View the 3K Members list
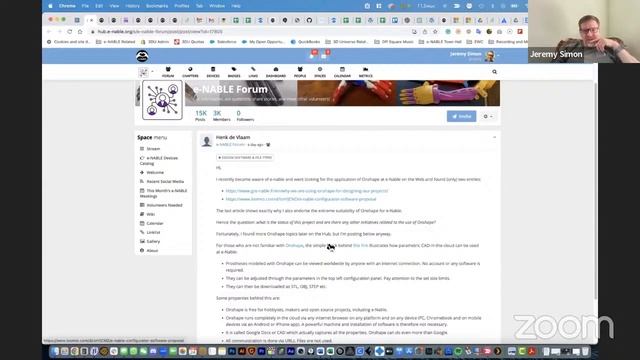Screen dimensions: 640x360 click(221, 116)
